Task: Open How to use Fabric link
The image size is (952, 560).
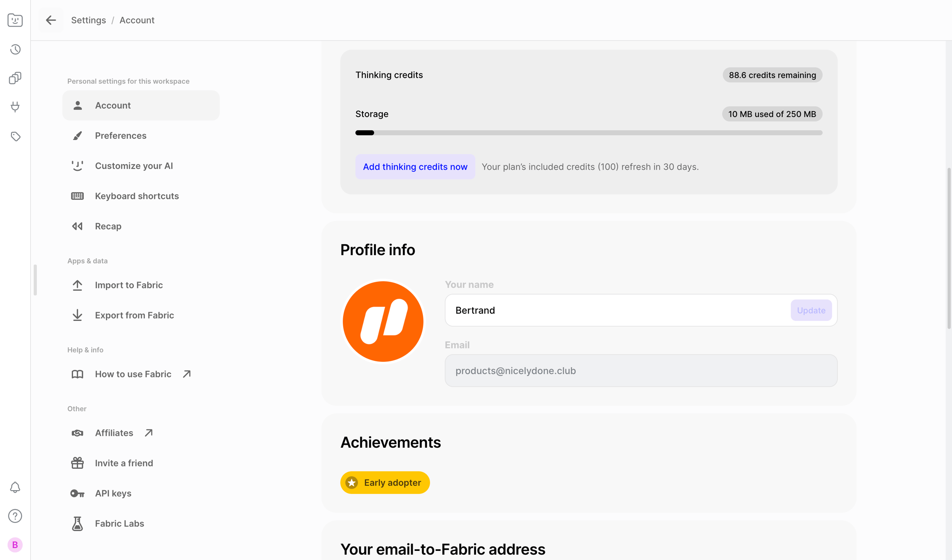Action: pos(141,374)
